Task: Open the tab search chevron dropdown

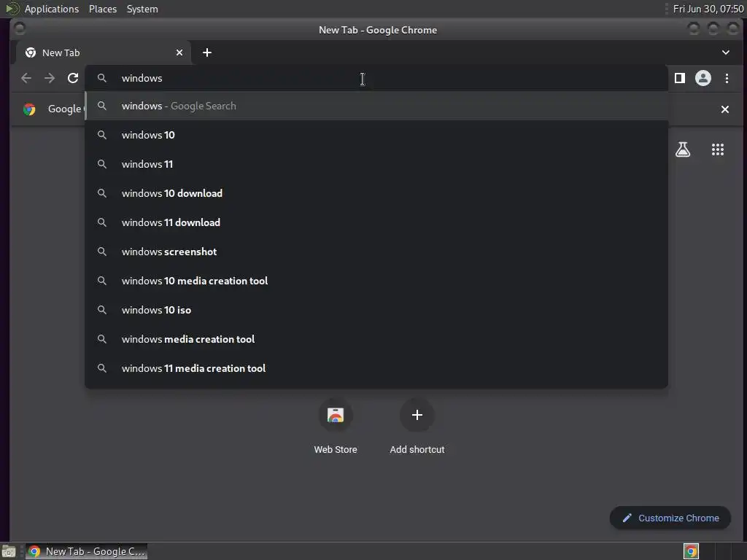Action: [x=726, y=52]
